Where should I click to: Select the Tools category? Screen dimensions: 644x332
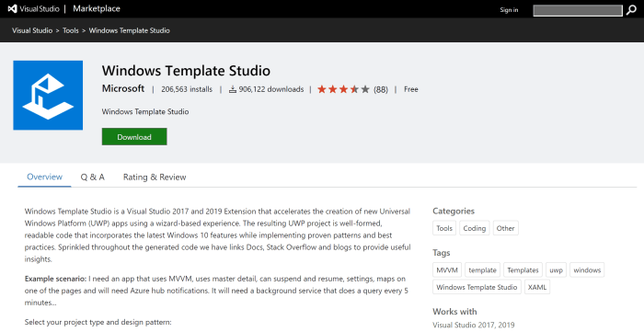(444, 228)
